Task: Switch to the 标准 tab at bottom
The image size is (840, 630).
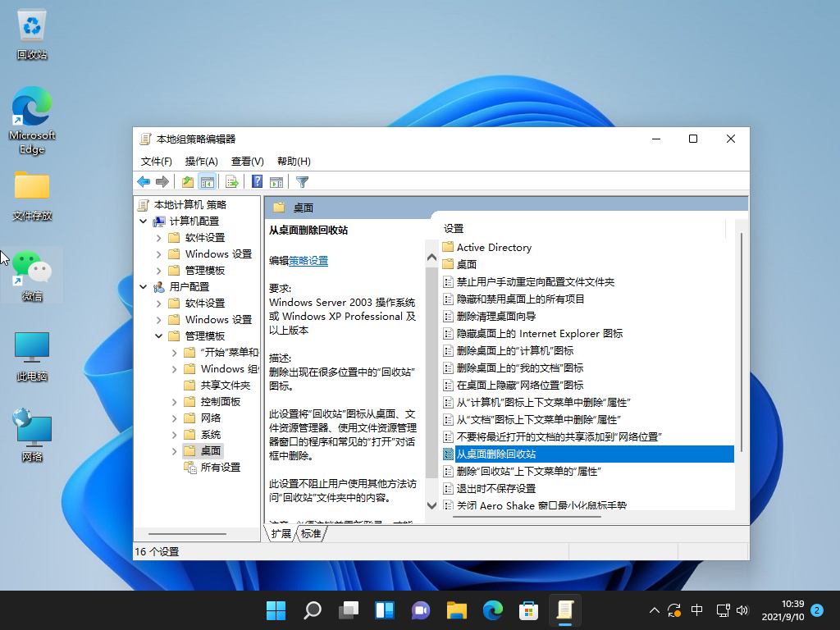Action: click(311, 532)
